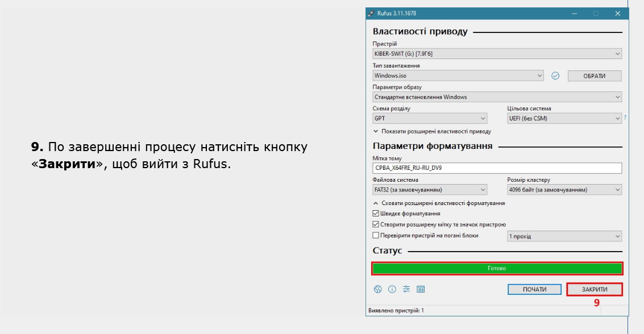Click the help question mark near UEFI
The image size is (644, 334).
(625, 118)
